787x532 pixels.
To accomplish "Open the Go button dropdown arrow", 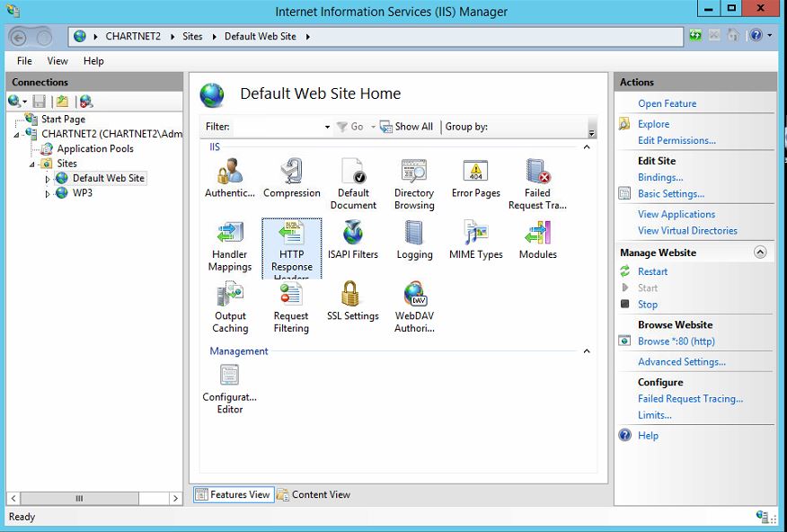I will pyautogui.click(x=373, y=127).
